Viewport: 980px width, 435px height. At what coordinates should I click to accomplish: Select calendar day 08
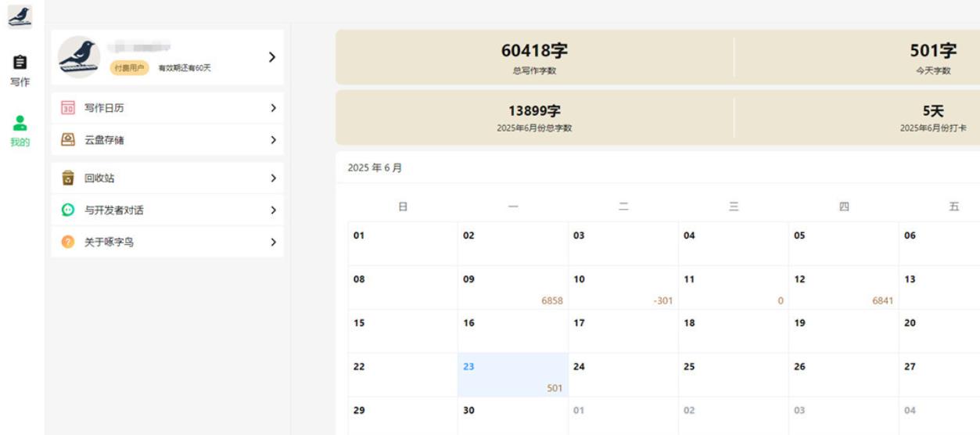click(x=403, y=287)
